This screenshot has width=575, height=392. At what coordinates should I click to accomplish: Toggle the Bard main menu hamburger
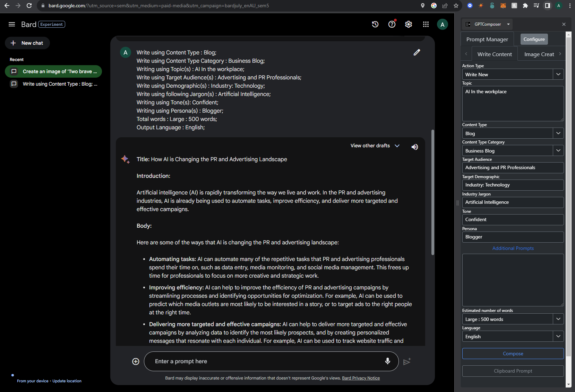12,24
